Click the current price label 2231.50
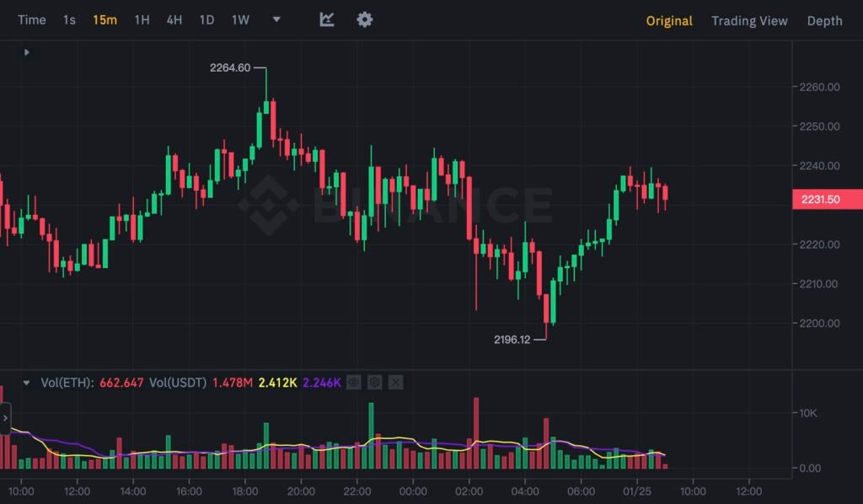This screenshot has height=504, width=863. (x=828, y=200)
